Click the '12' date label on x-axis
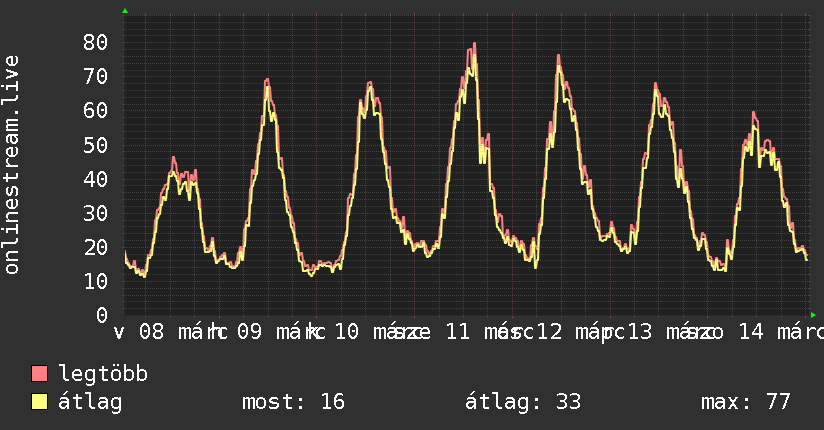This screenshot has width=824, height=430. [x=550, y=332]
